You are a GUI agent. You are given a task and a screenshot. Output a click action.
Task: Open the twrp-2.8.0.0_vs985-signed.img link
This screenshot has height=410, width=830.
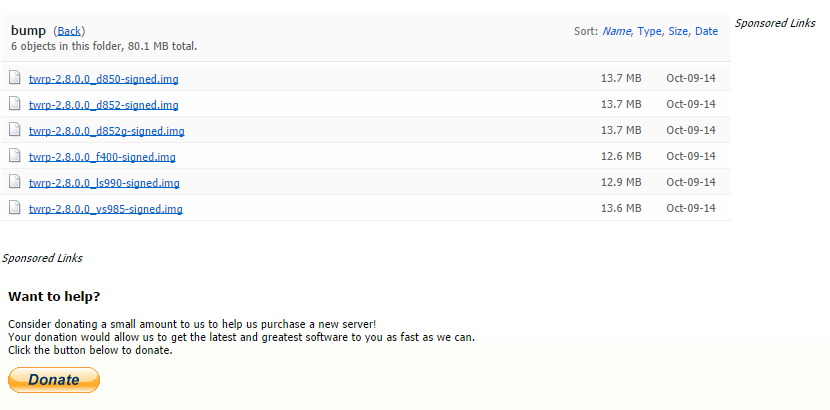click(105, 209)
